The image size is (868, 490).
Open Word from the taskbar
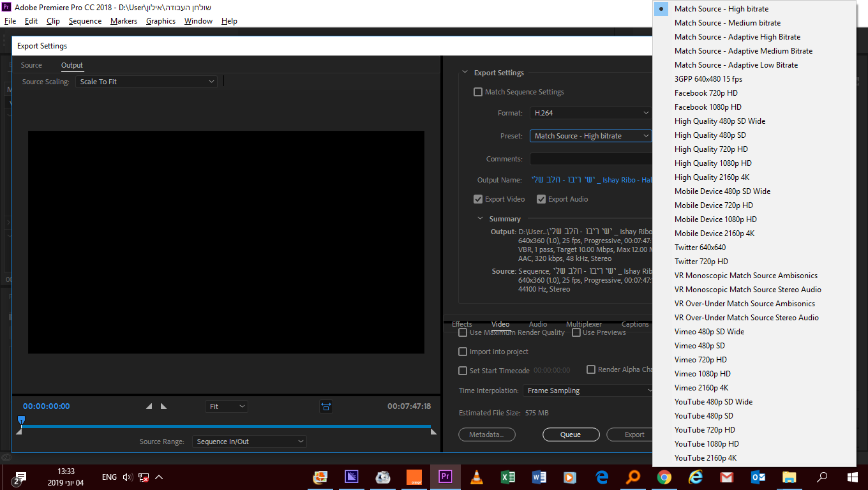point(539,477)
